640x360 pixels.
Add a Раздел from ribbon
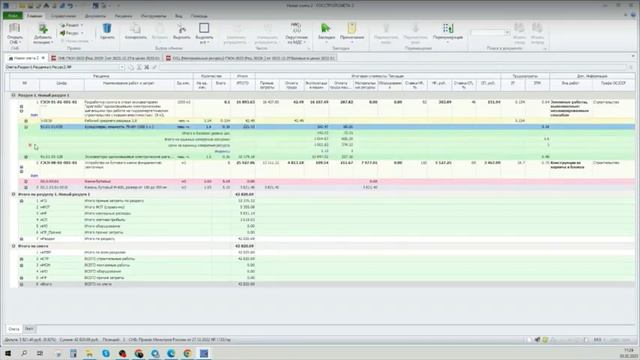coord(71,25)
